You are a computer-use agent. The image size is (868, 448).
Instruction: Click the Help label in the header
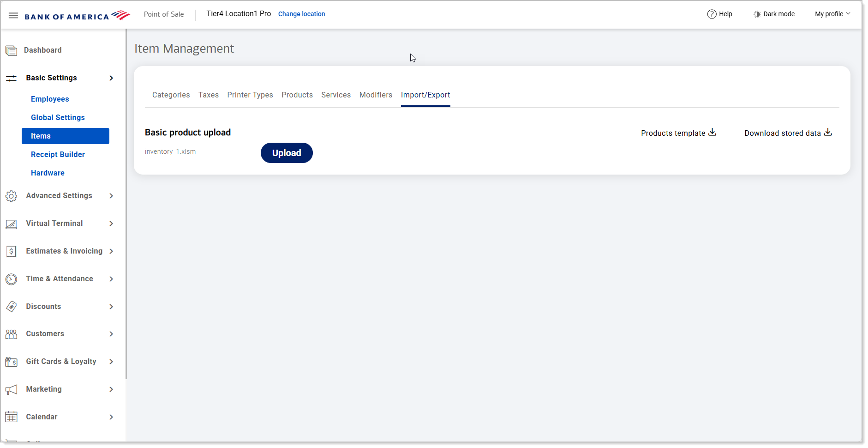[725, 14]
